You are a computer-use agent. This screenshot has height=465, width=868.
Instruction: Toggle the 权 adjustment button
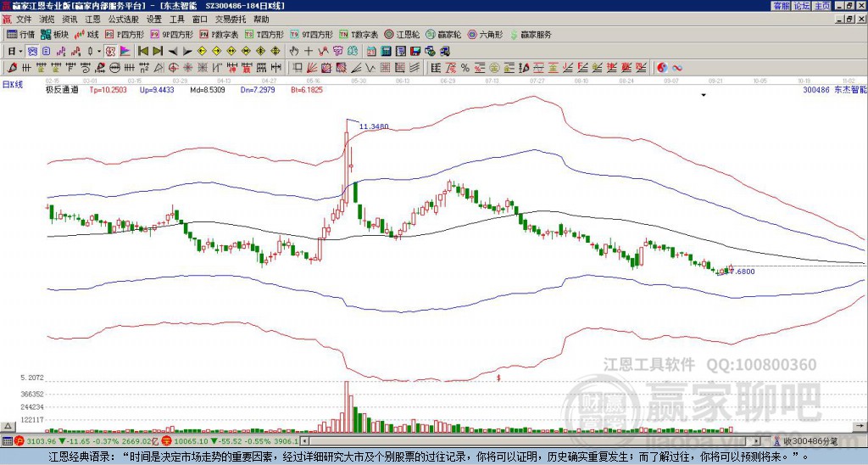[x=110, y=52]
